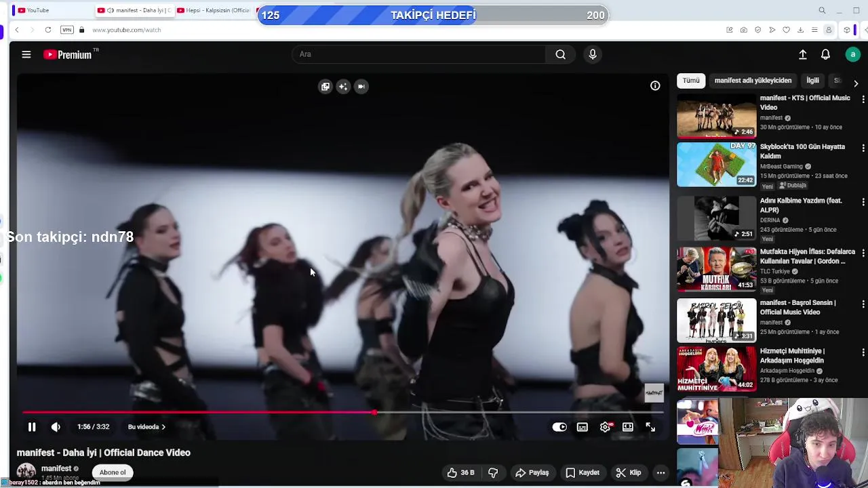
Task: Click the search magnifier button
Action: coord(560,54)
